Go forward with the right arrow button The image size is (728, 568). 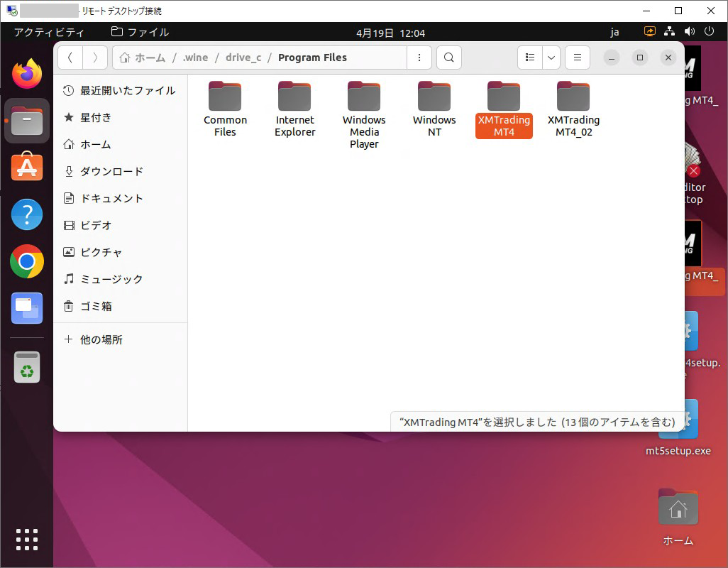click(95, 58)
